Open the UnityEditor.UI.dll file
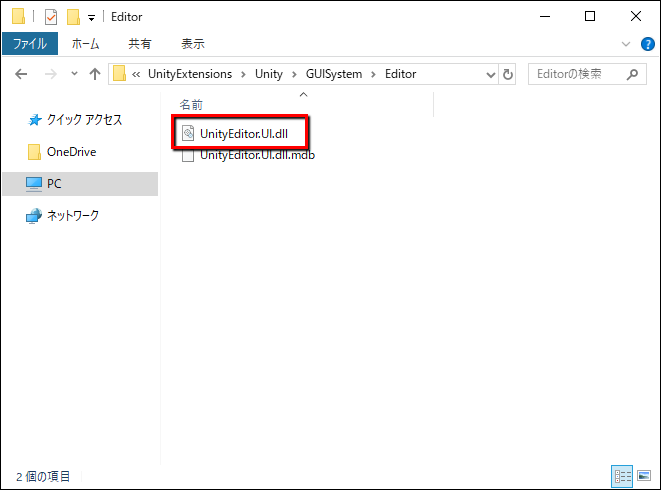This screenshot has width=661, height=490. click(x=244, y=134)
